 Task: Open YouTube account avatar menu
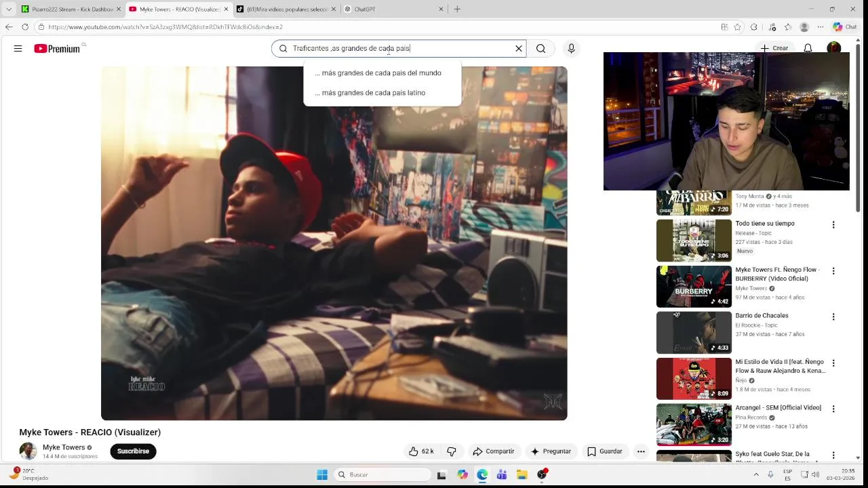834,48
